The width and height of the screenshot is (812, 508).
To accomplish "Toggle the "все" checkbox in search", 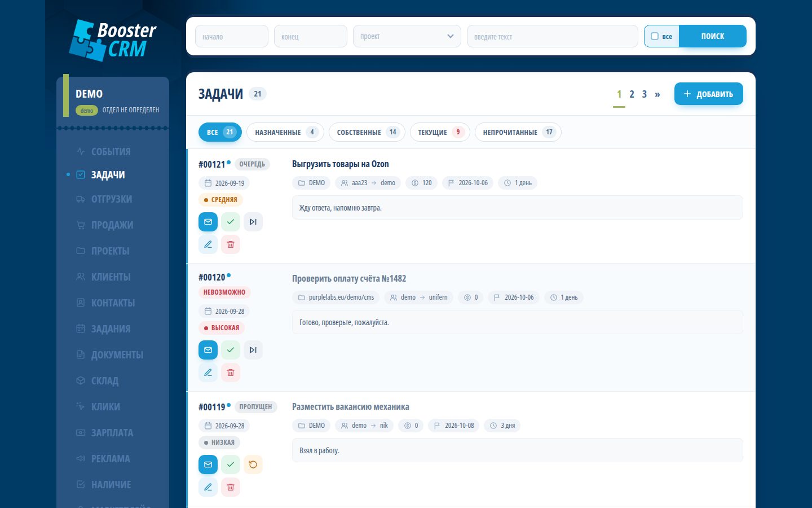I will click(x=655, y=36).
